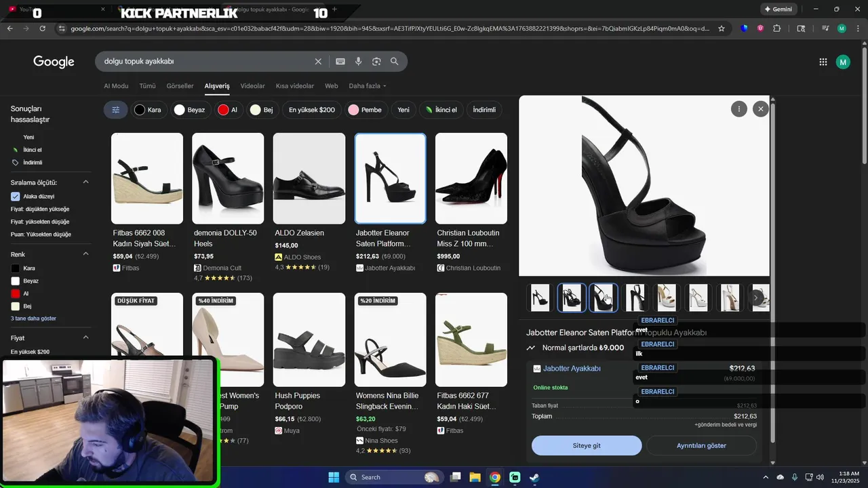
Task: Bookmark this page with the star
Action: click(x=722, y=28)
